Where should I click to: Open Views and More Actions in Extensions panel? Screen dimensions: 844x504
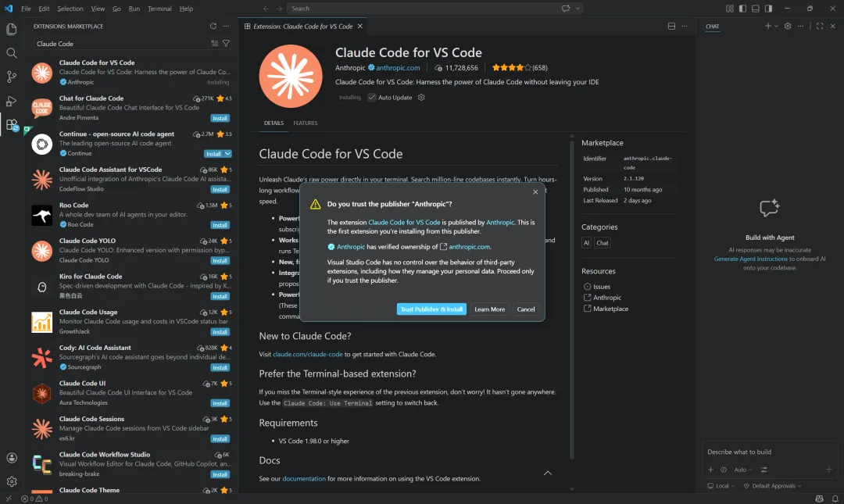(x=226, y=26)
